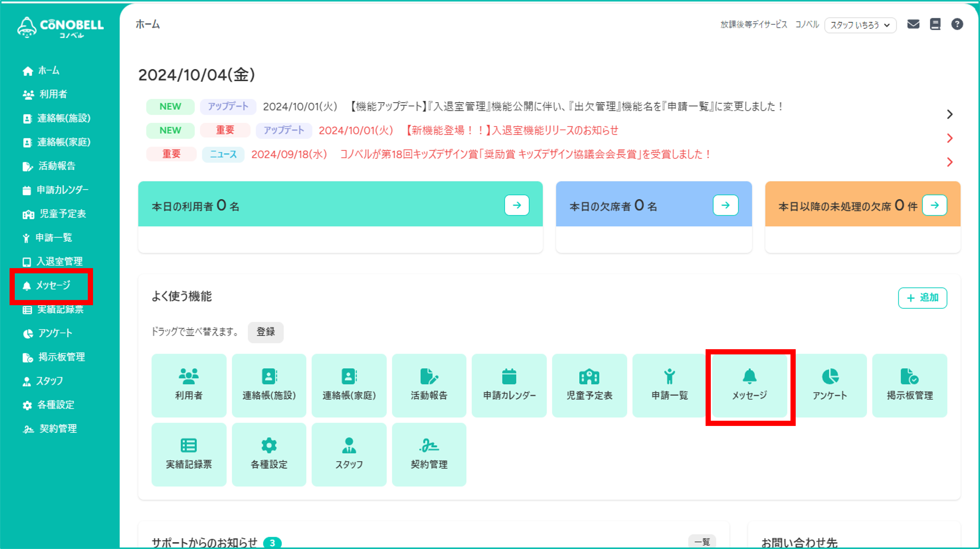Image resolution: width=980 pixels, height=549 pixels.
Task: Open メッセージ in the sidebar
Action: pyautogui.click(x=46, y=286)
